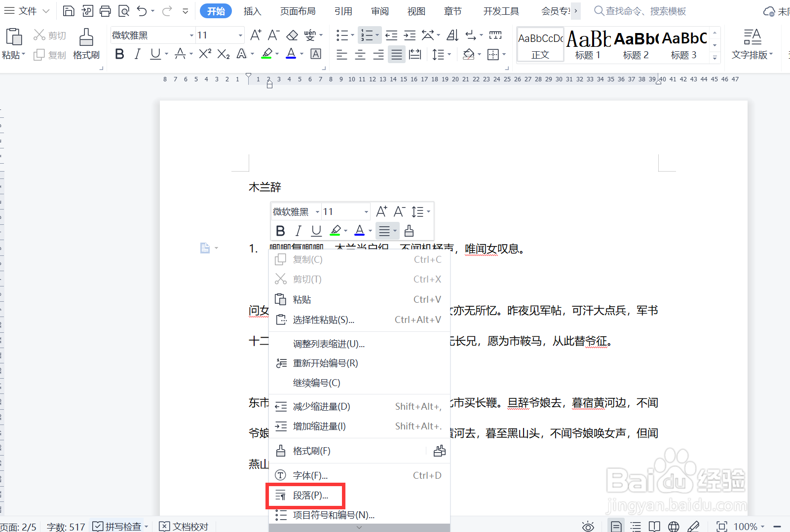The image size is (790, 532).
Task: Open mini toolbar font size dropdown
Action: (x=366, y=212)
